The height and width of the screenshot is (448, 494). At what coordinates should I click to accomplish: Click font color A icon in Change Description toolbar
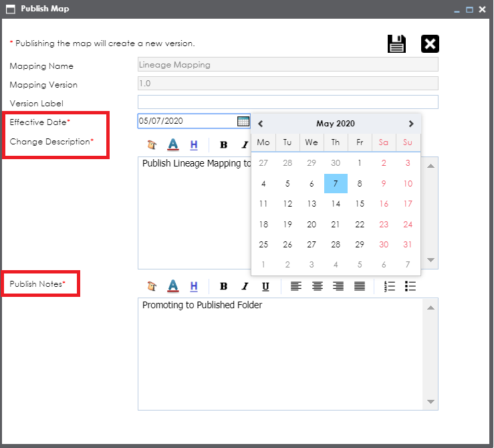click(x=173, y=144)
